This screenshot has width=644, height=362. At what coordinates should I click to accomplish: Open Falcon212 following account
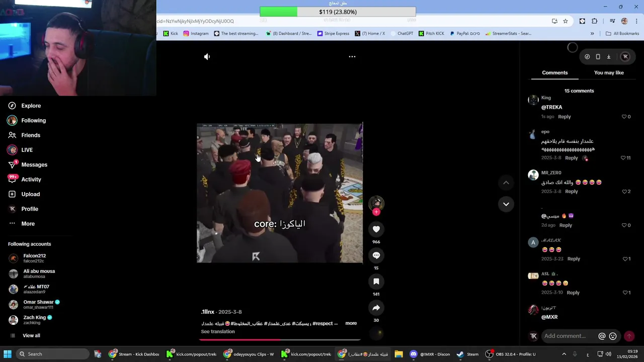pos(28,258)
